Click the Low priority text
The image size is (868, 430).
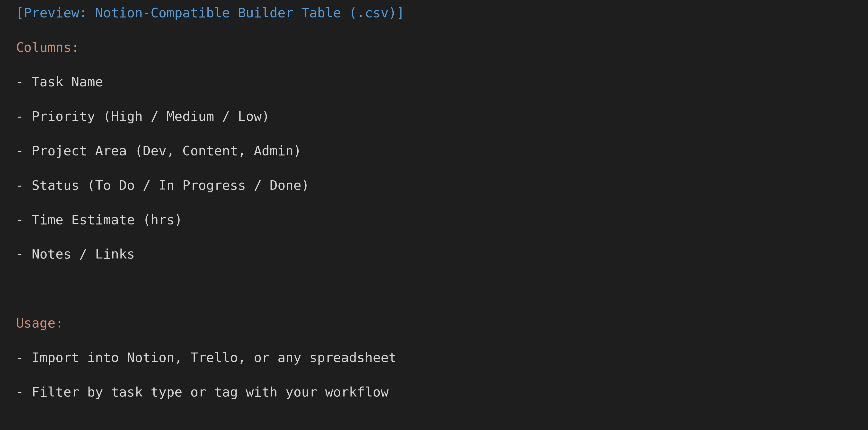[250, 117]
